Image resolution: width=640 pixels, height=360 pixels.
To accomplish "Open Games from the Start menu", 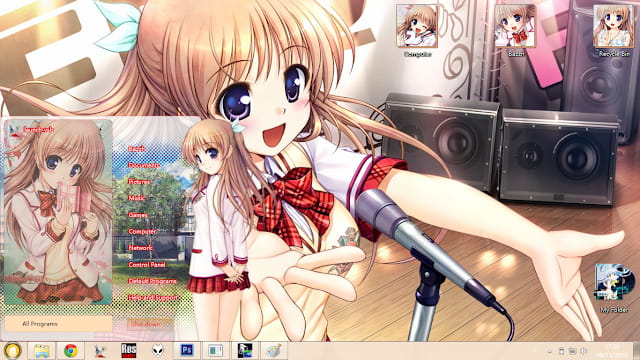I will coord(138,215).
